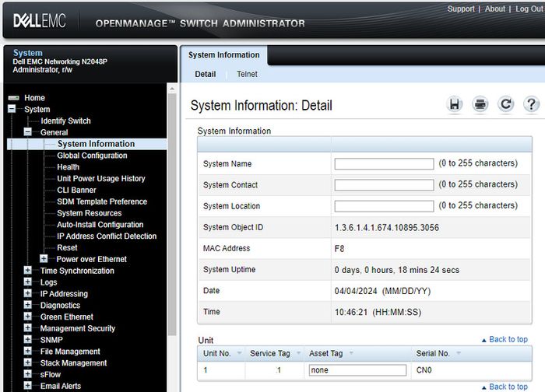Open the About link
The width and height of the screenshot is (545, 392).
(495, 9)
